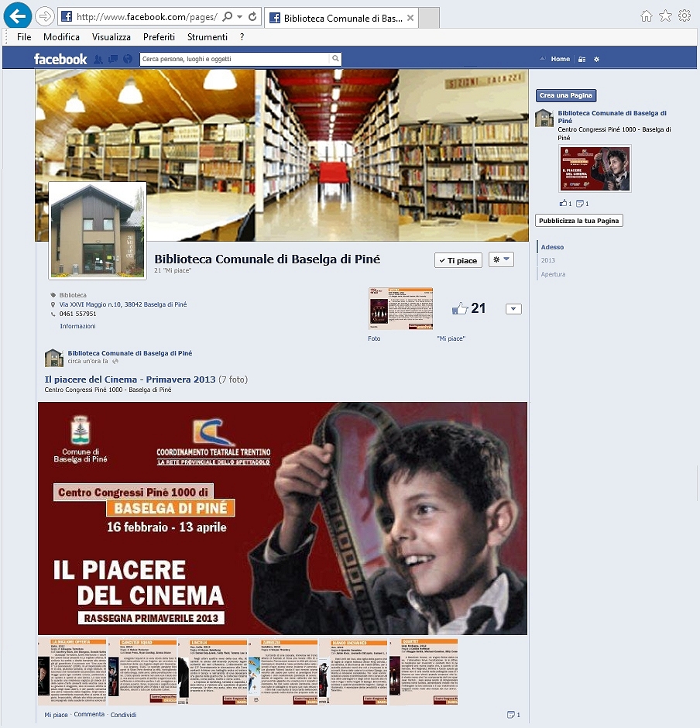
Task: Click the post comment count bubble icon
Action: (511, 715)
